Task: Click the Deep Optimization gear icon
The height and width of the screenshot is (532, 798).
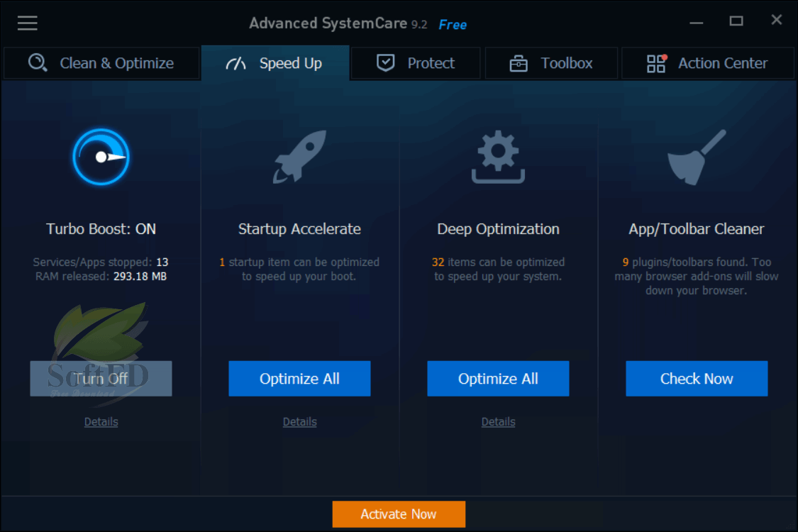Action: (498, 157)
